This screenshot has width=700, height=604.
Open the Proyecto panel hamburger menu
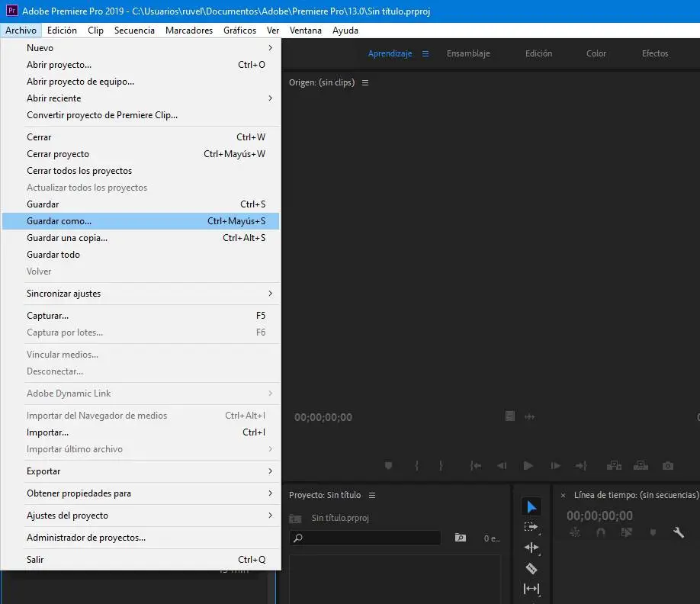372,495
